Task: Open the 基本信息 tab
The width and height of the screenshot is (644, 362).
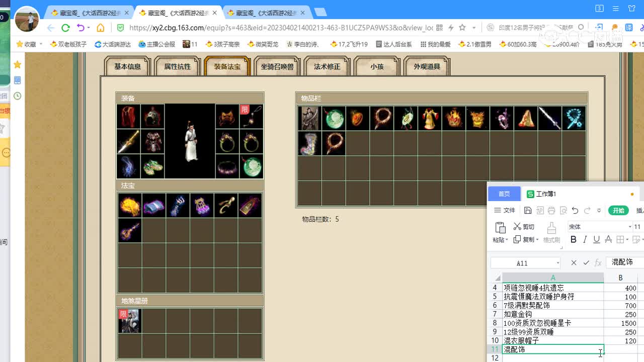Action: [x=127, y=66]
